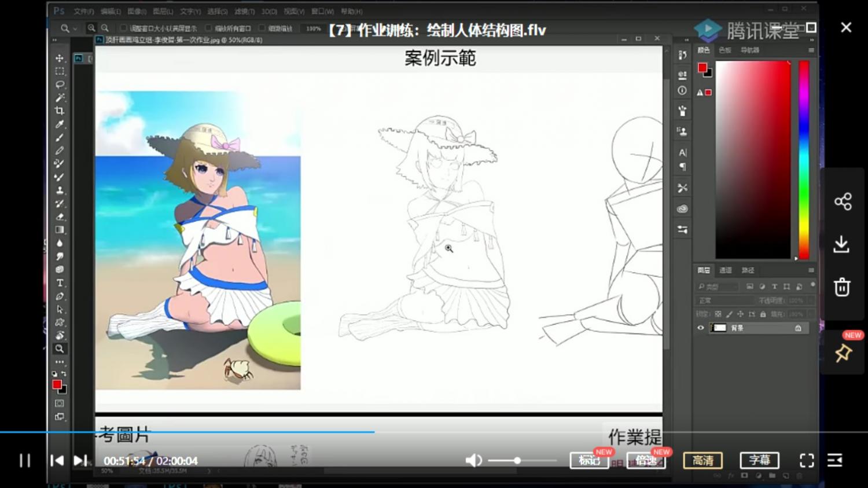Select the Lasso tool
The width and height of the screenshot is (868, 488).
(x=60, y=85)
